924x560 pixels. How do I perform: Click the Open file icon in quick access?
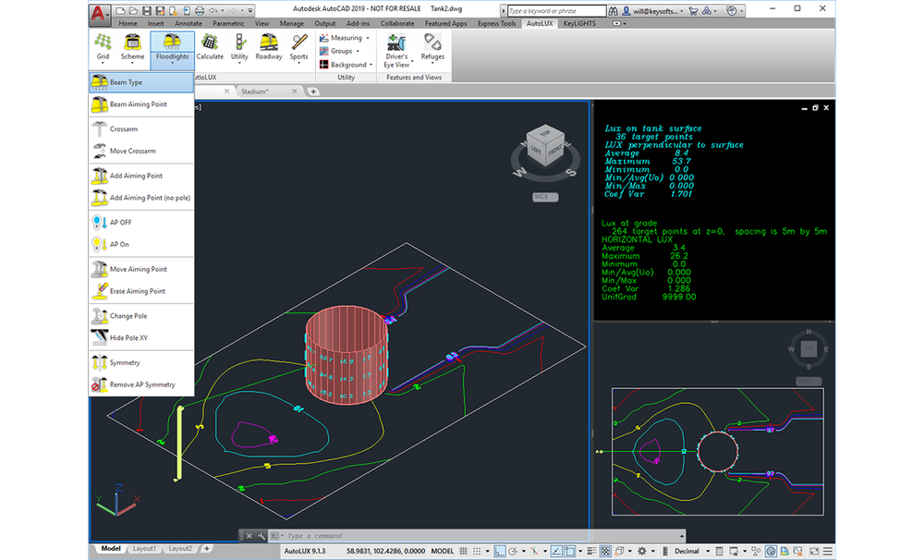pyautogui.click(x=133, y=10)
